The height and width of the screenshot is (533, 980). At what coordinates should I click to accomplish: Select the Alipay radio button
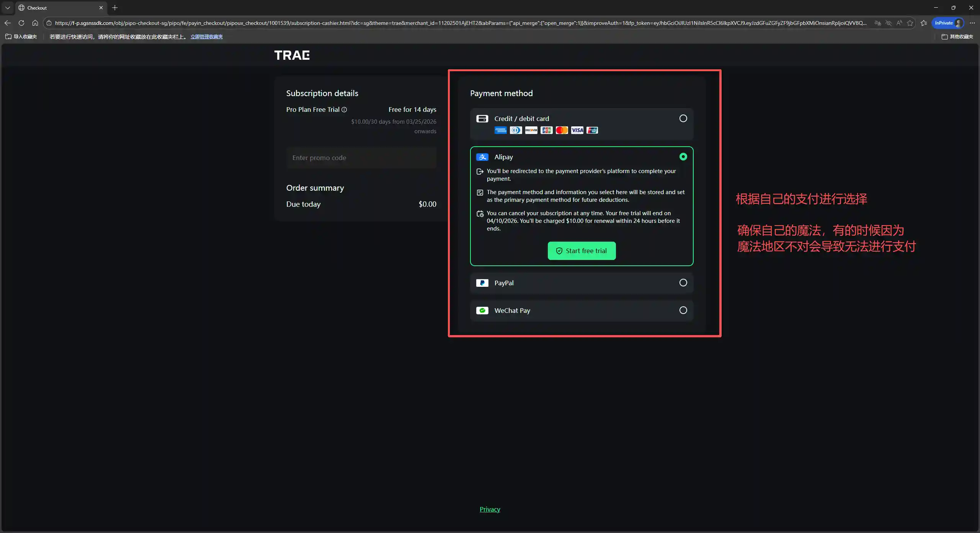683,157
